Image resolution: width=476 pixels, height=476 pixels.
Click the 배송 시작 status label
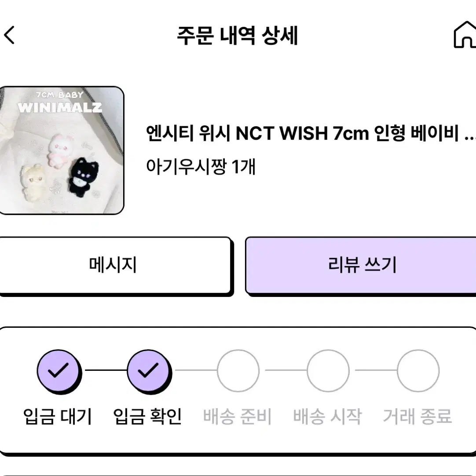[x=328, y=416]
